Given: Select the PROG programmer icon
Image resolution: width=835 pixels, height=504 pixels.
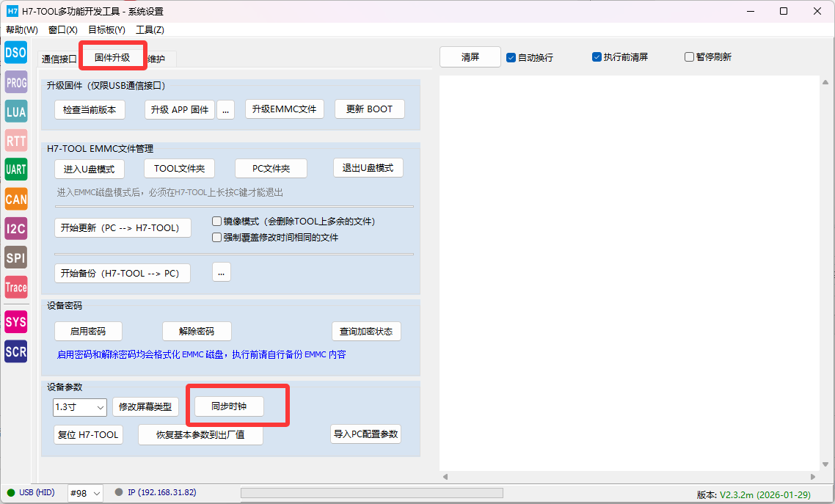Looking at the screenshot, I should point(15,82).
